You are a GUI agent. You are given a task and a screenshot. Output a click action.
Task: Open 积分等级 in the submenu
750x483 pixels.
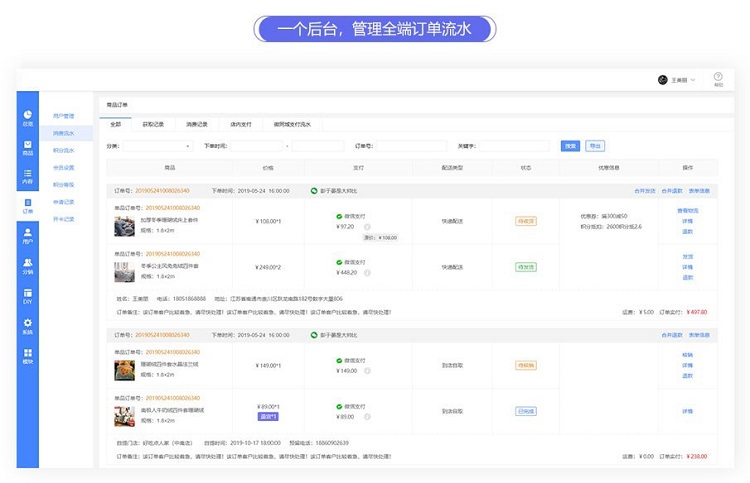(x=64, y=185)
